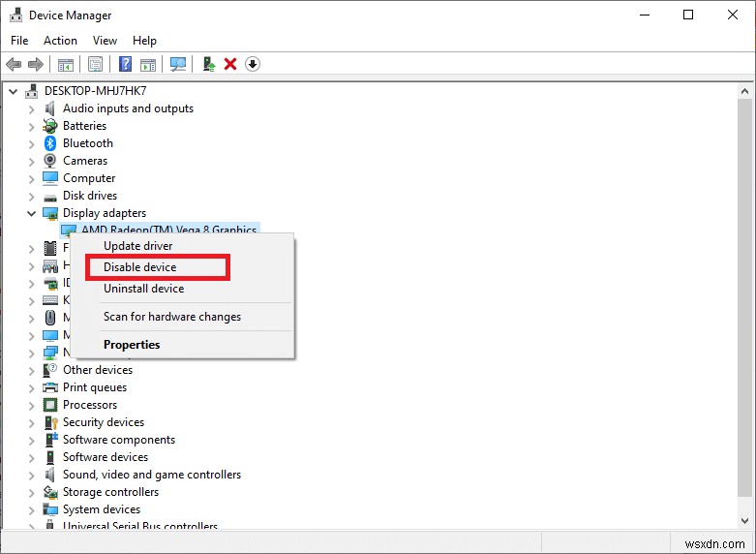Click the vertical scrollbar down arrow
This screenshot has height=554, width=756.
pos(746,522)
